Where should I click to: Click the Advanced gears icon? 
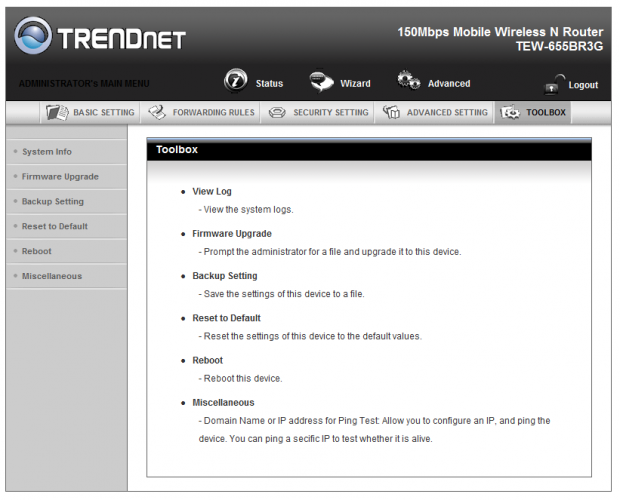408,80
